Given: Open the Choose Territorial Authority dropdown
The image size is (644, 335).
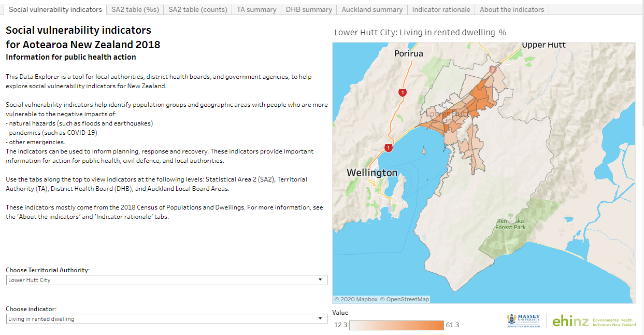Looking at the screenshot, I should (x=166, y=280).
